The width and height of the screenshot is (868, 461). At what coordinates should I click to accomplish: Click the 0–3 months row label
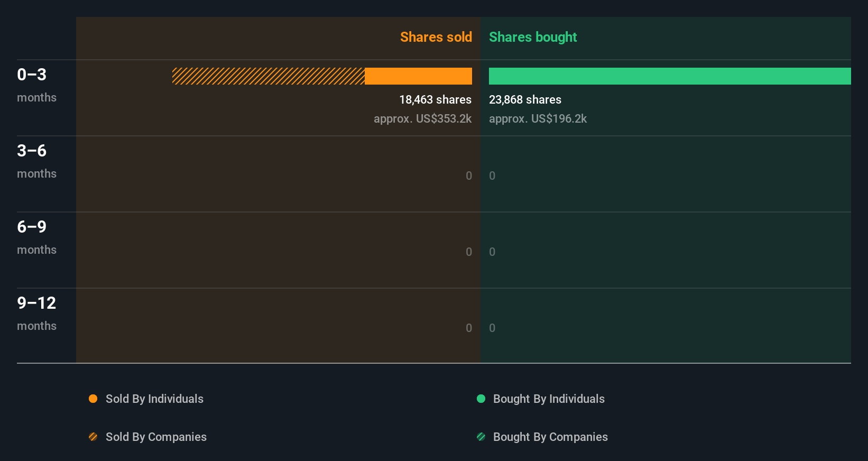tap(36, 85)
